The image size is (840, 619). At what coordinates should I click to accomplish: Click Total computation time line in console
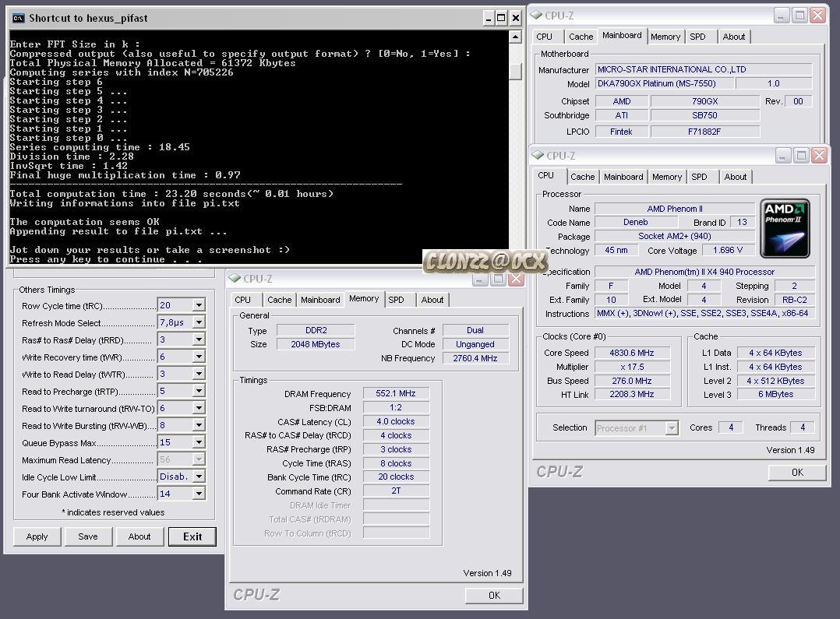coord(171,194)
